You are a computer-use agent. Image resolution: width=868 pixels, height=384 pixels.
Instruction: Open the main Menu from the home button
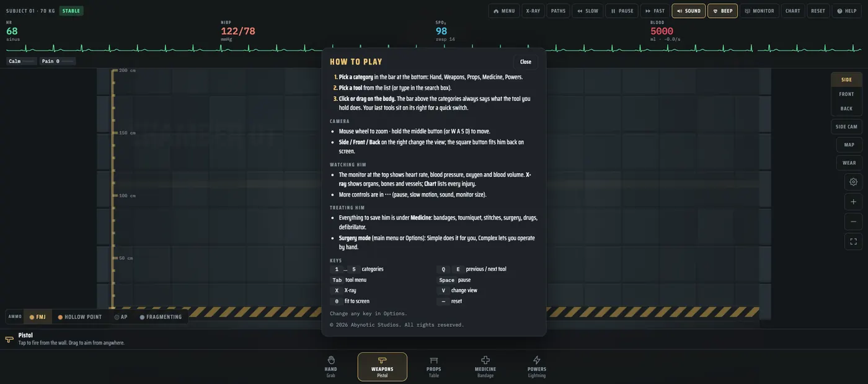pyautogui.click(x=504, y=11)
